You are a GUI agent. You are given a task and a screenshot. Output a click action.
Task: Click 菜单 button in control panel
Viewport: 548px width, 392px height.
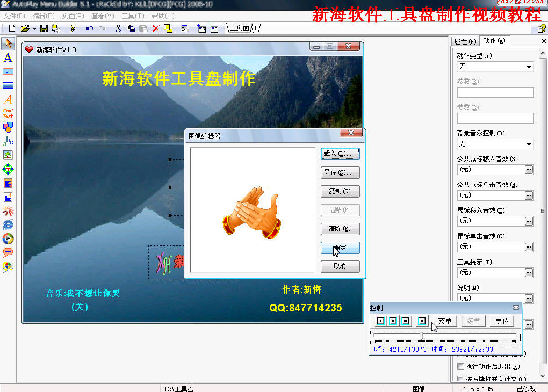(444, 321)
